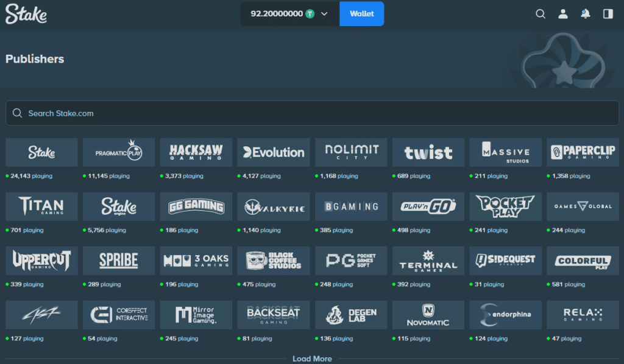
Task: Open Massive Studios publisher tile
Action: [505, 152]
